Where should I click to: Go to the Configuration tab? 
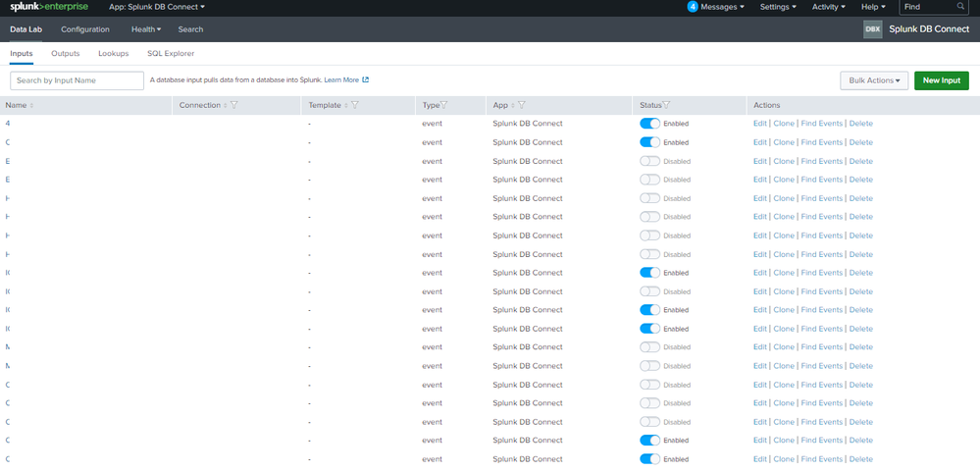(x=85, y=29)
